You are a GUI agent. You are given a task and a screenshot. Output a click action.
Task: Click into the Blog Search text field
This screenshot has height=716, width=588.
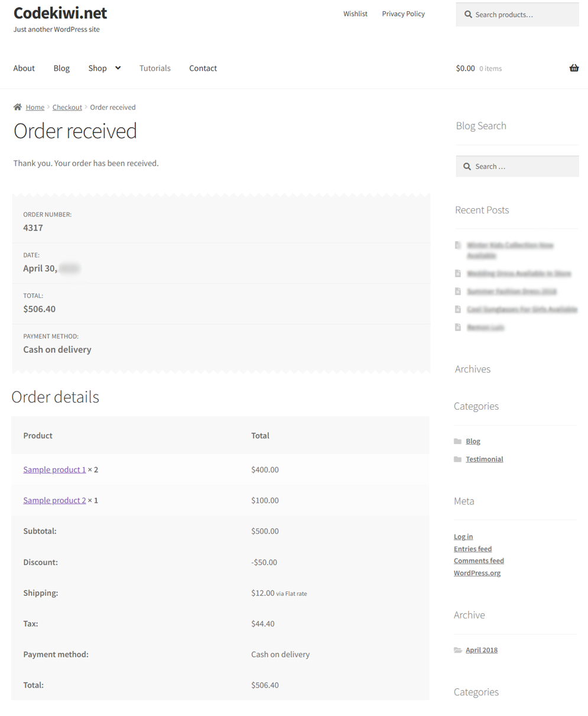523,167
